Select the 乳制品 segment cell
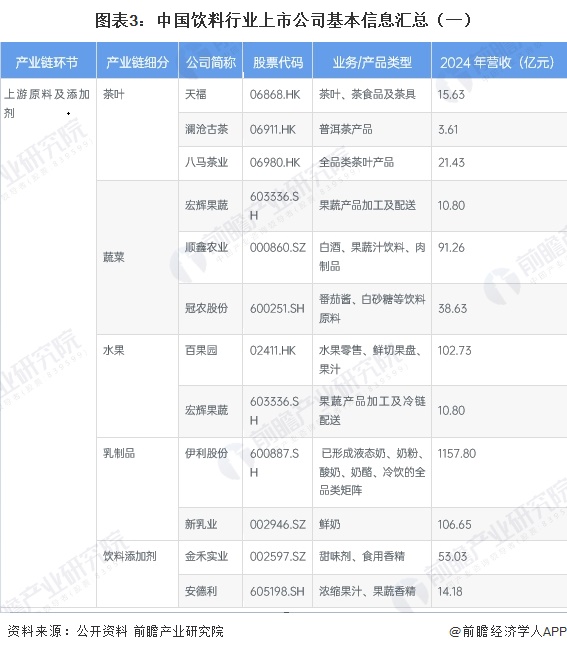The height and width of the screenshot is (652, 567). click(138, 489)
